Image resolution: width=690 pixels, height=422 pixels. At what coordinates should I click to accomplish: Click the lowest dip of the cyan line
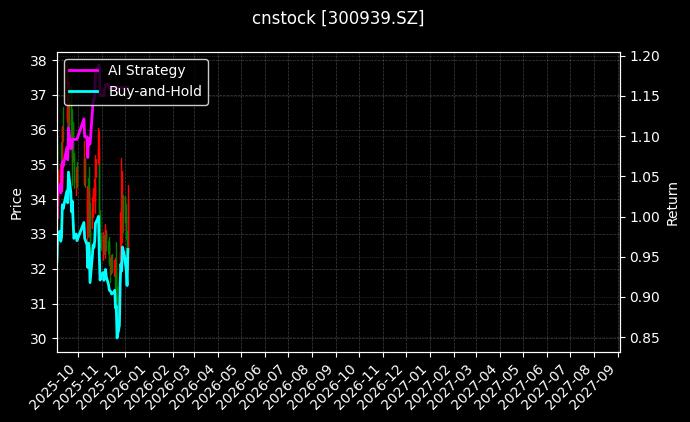click(117, 337)
